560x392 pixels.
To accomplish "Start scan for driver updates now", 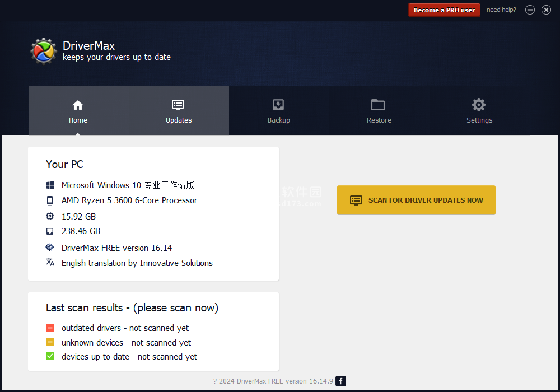I will pyautogui.click(x=416, y=200).
